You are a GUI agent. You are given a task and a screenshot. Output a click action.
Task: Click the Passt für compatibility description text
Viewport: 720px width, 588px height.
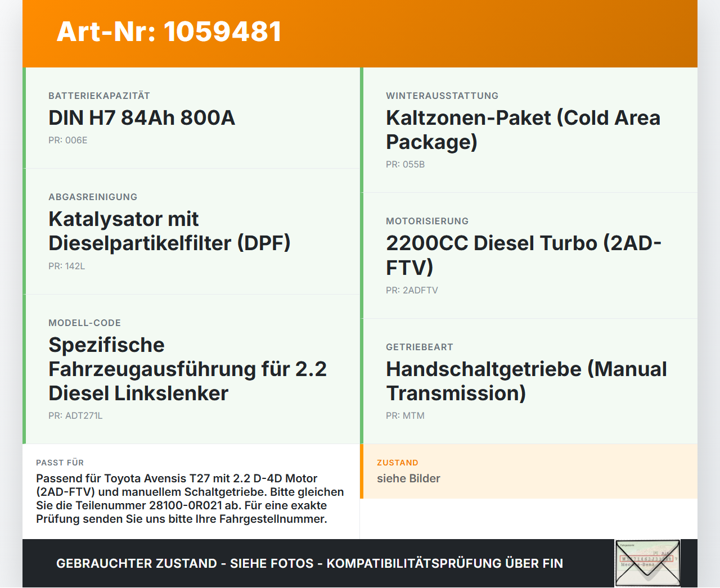190,499
